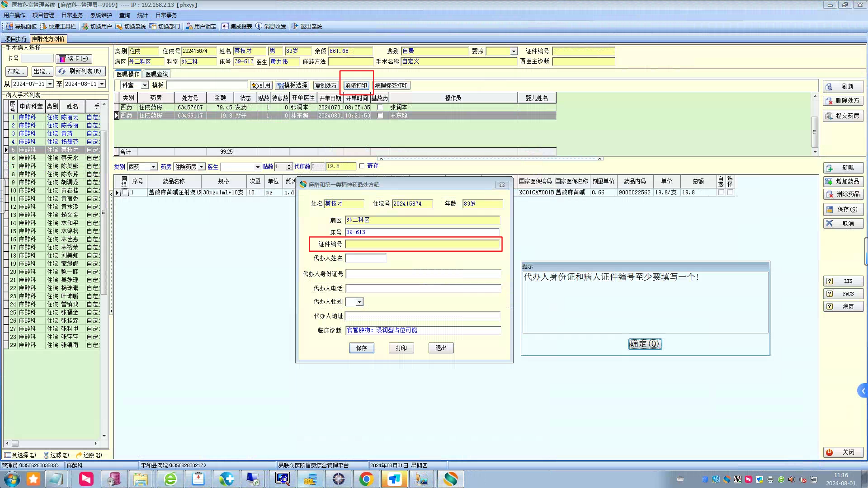Open the 药房 住院药房 dropdown

[x=201, y=167]
